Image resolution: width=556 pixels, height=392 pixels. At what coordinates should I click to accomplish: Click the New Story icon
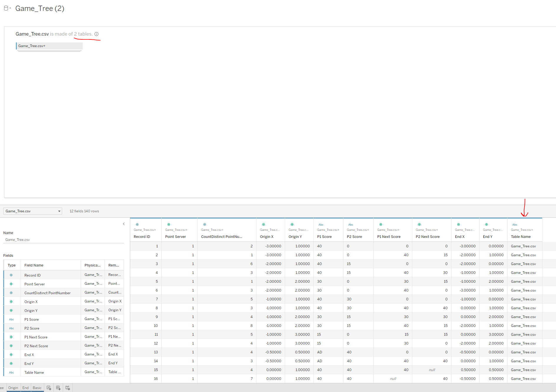click(x=68, y=388)
